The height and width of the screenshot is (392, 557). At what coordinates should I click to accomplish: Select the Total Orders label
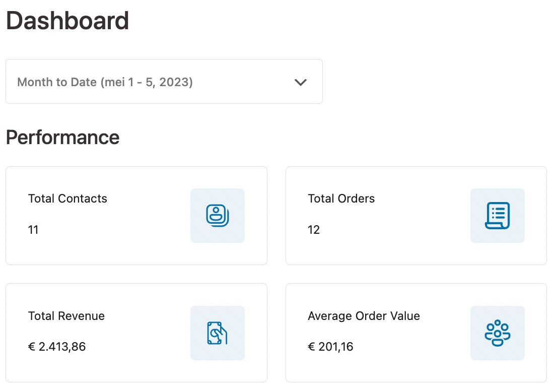point(341,199)
